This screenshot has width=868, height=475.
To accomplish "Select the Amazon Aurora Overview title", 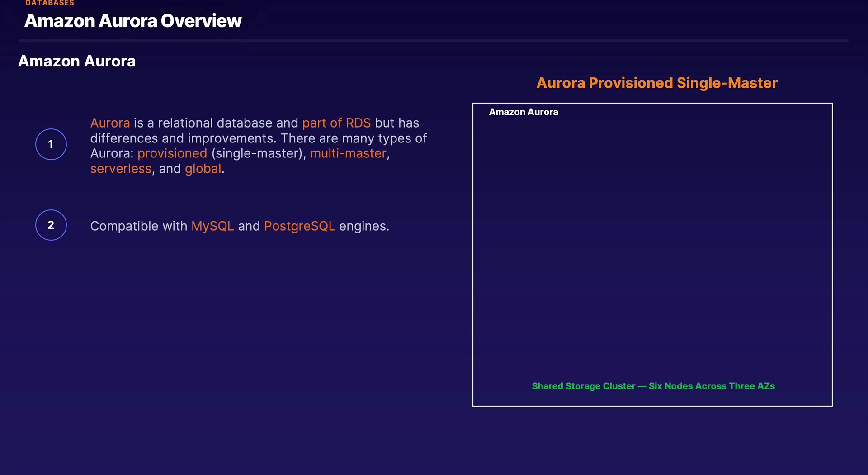I will [x=133, y=21].
